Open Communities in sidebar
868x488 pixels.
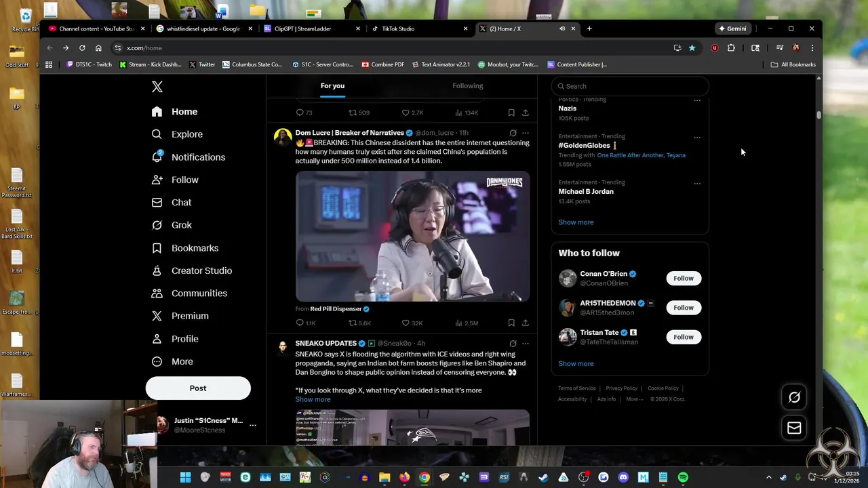tap(189, 293)
